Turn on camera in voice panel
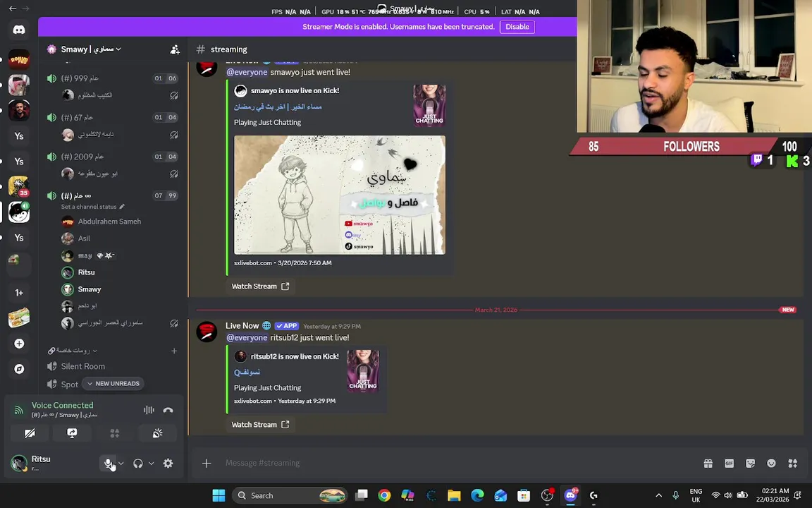Viewport: 812px width, 508px height. (x=30, y=433)
